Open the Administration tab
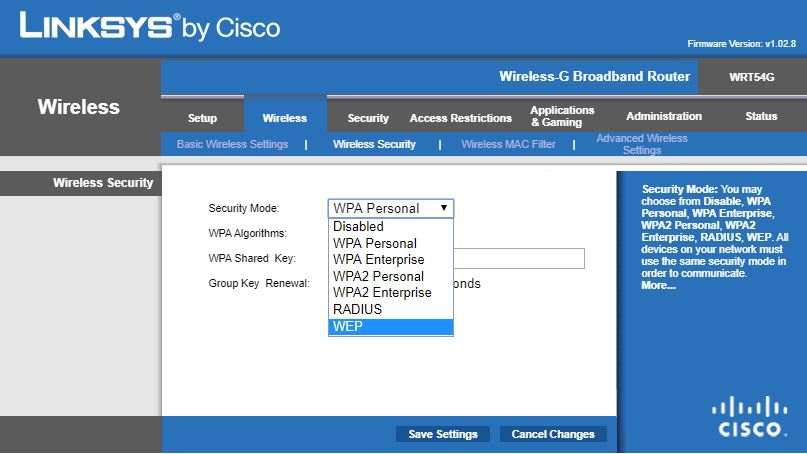The image size is (807, 454). [x=664, y=116]
